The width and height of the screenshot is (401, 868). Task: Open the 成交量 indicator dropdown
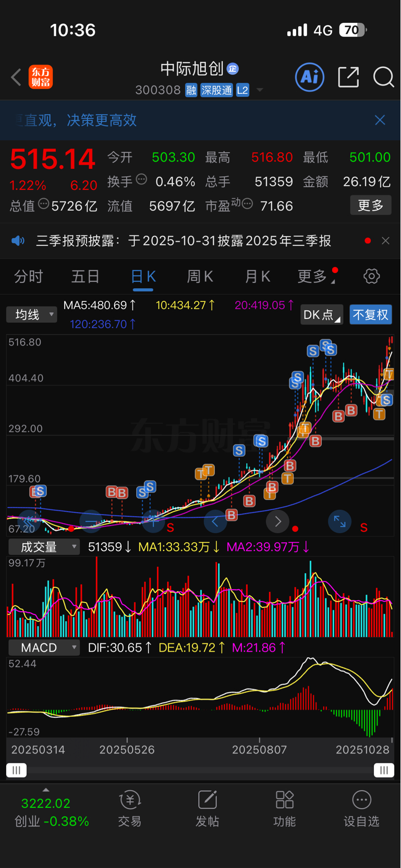coord(44,547)
